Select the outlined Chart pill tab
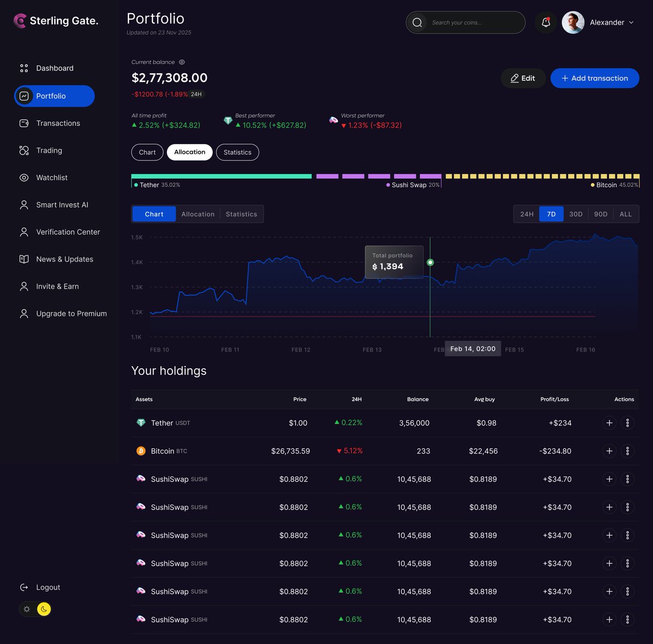The width and height of the screenshot is (653, 644). point(147,152)
